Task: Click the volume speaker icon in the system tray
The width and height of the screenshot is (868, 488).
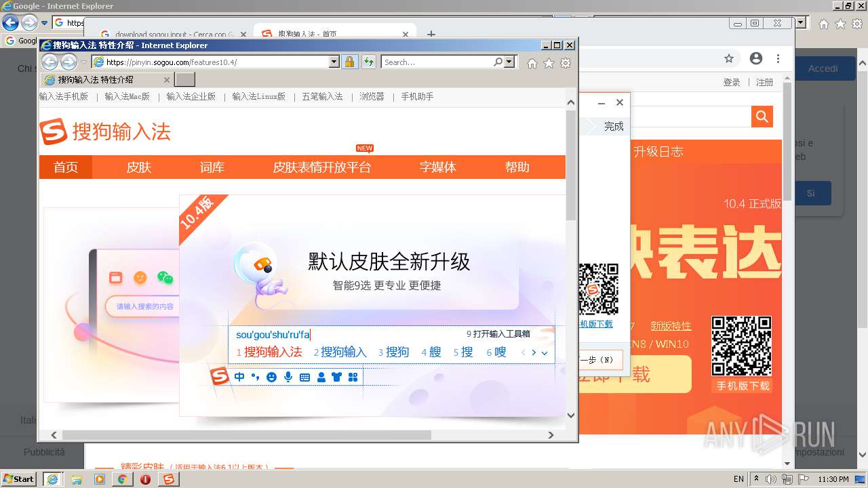Action: tap(771, 479)
